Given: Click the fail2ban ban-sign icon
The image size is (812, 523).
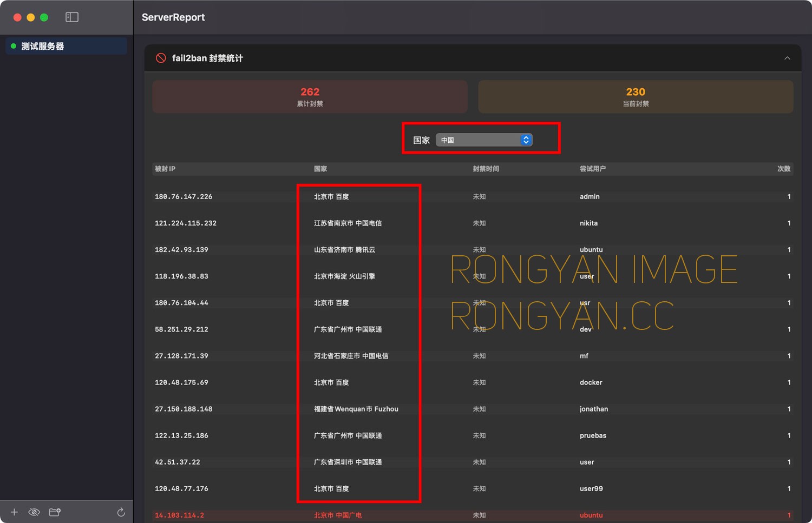Looking at the screenshot, I should 161,58.
